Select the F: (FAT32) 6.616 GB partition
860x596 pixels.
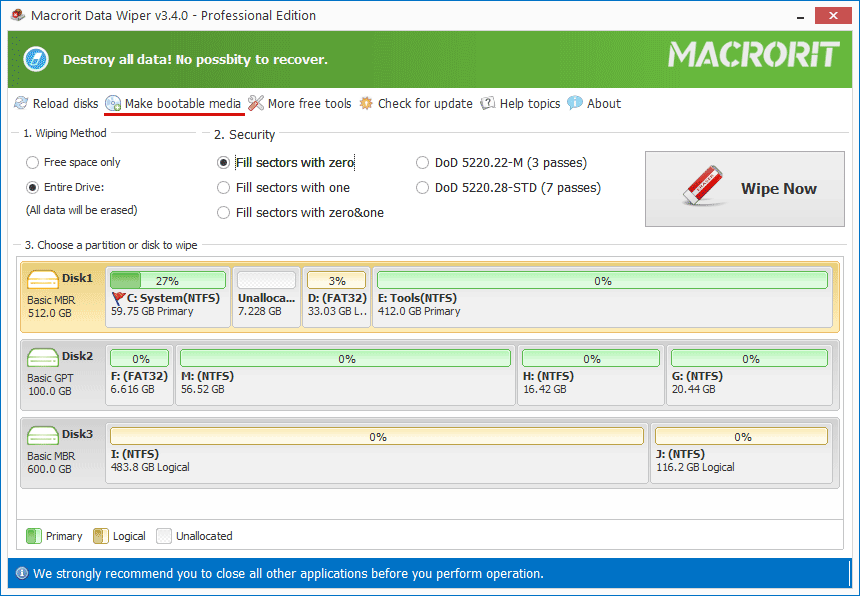(x=139, y=375)
